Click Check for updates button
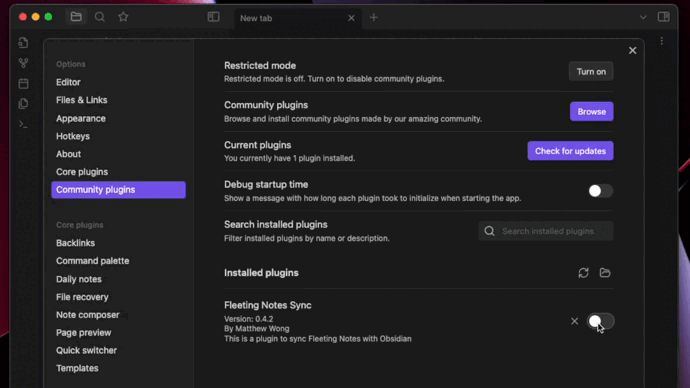Screen dimensions: 690x388 click(570, 151)
